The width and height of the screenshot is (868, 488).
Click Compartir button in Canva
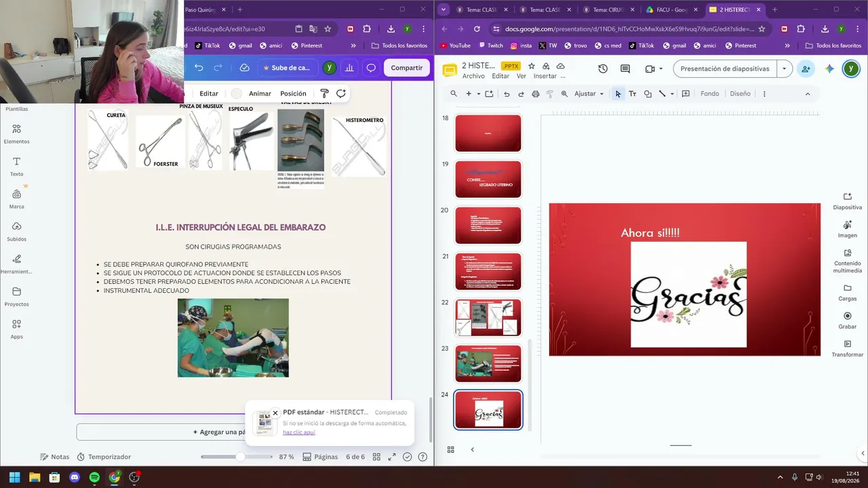[x=406, y=68]
